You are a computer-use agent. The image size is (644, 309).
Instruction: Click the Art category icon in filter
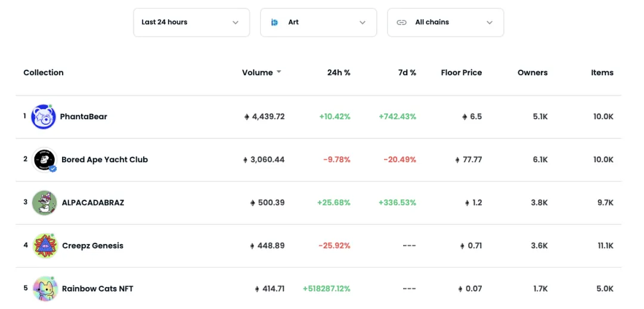[275, 23]
